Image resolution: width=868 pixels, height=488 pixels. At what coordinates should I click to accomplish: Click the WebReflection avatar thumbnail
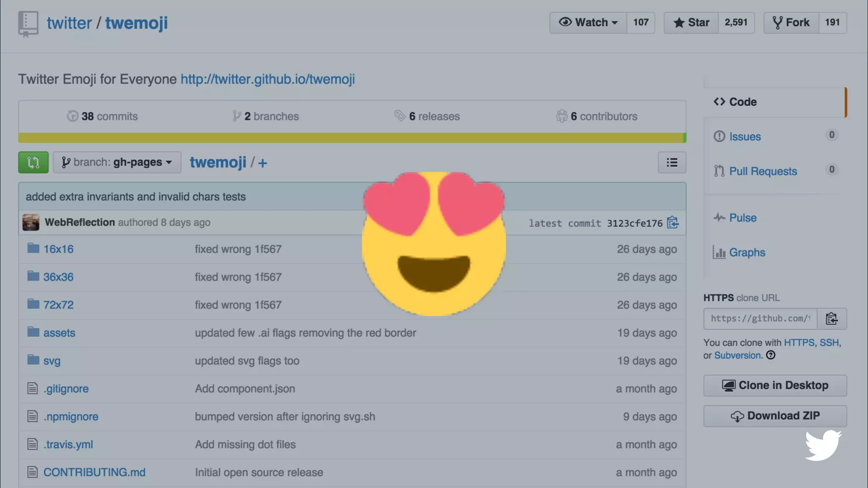31,222
